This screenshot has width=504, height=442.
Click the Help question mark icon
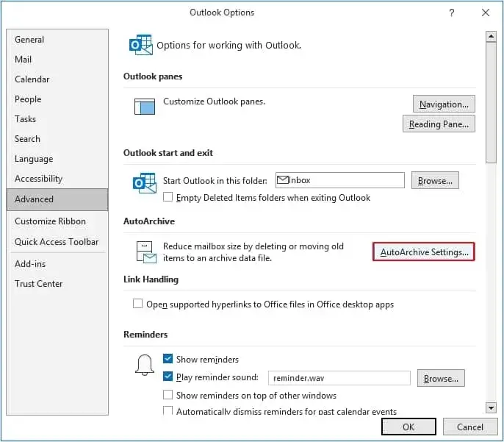coord(452,13)
